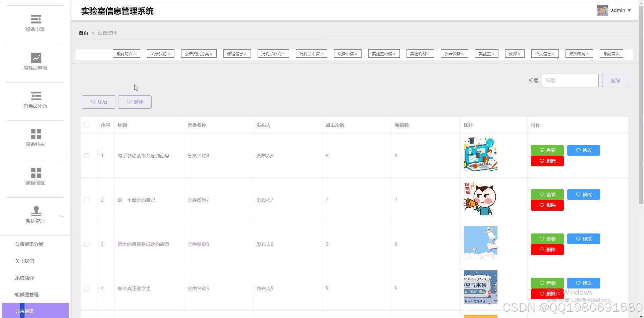
Task: Edit row 4 做个真正的学生 via 修改
Action: [584, 283]
